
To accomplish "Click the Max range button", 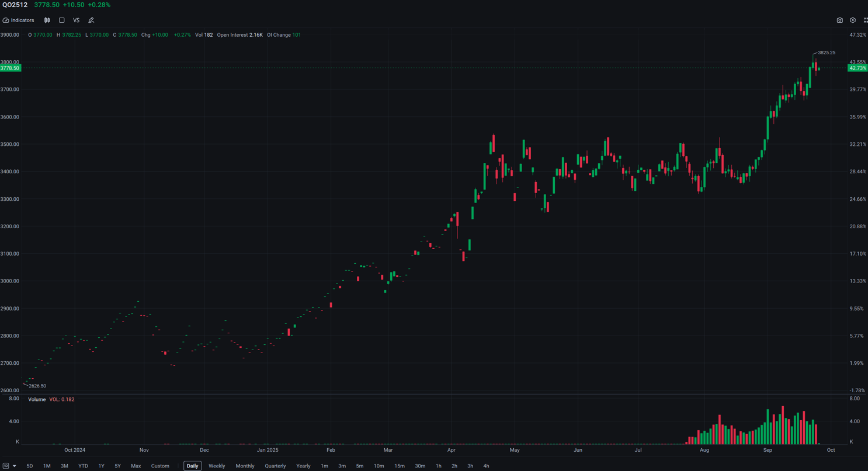I will [x=136, y=466].
